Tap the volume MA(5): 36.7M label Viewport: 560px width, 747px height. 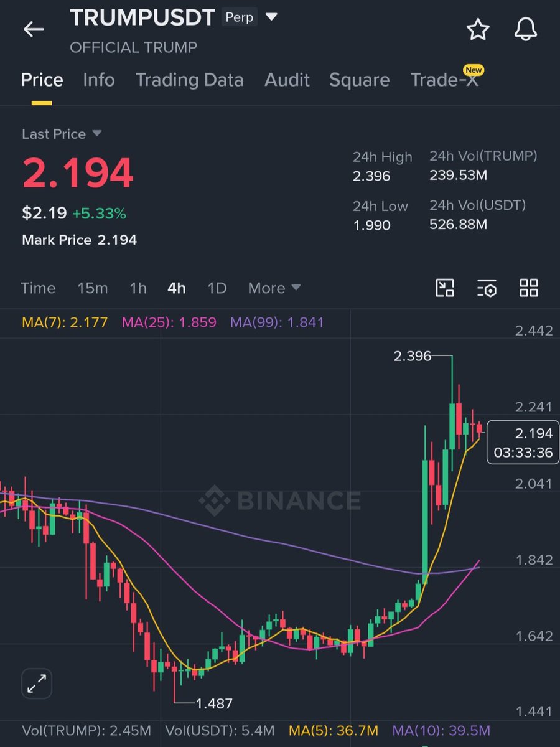tap(334, 730)
